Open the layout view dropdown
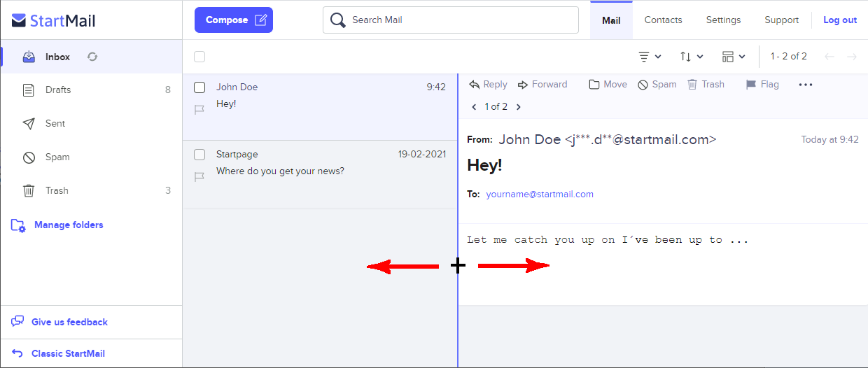Viewport: 868px width, 368px height. [x=734, y=57]
